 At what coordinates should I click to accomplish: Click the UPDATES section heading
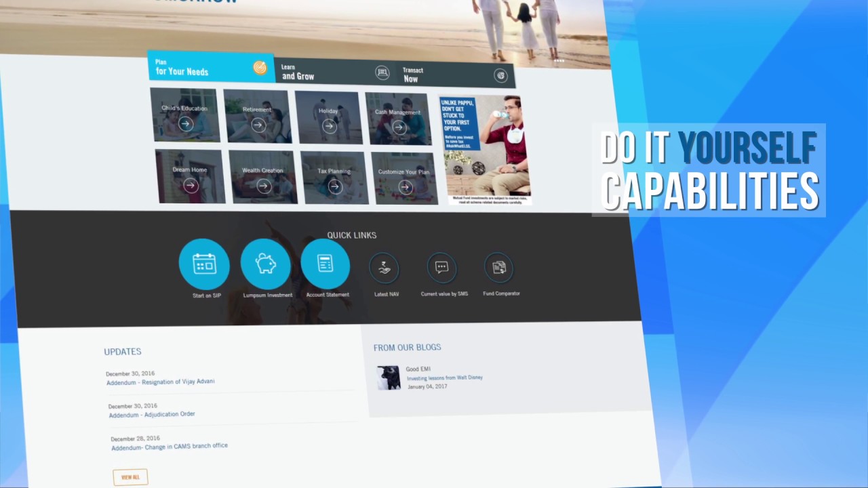(123, 352)
